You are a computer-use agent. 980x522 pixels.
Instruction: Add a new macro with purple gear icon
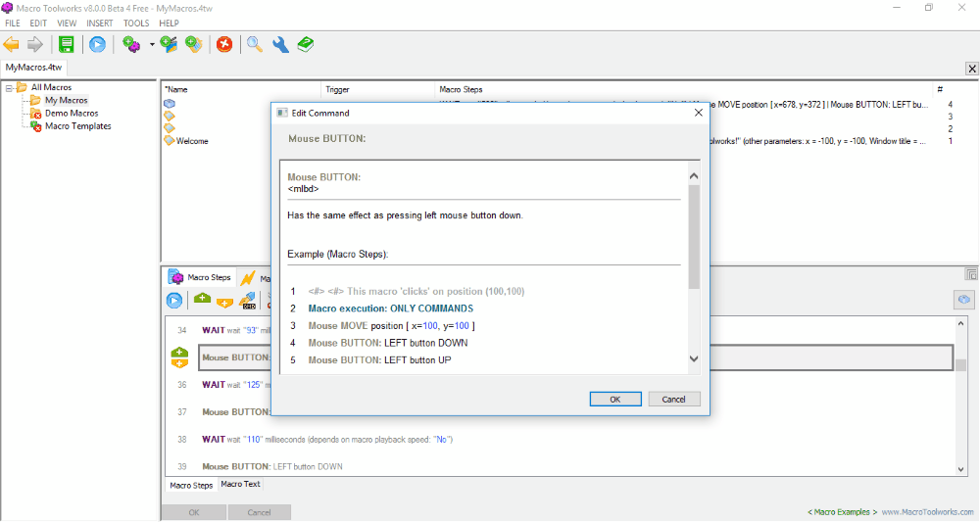tap(131, 44)
